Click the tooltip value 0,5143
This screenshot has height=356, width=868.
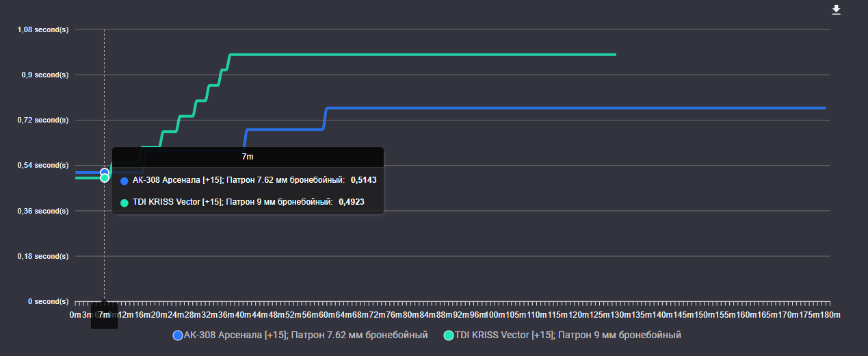[364, 179]
